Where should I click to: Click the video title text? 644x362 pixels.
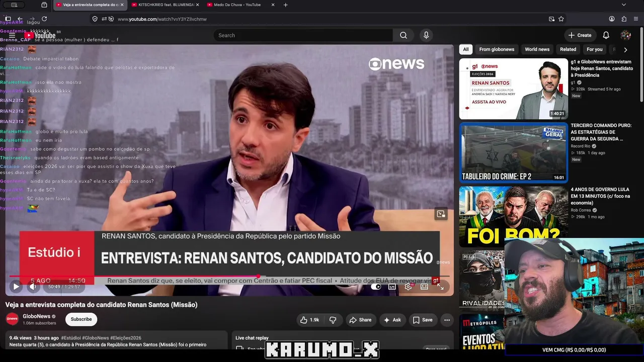point(101,305)
